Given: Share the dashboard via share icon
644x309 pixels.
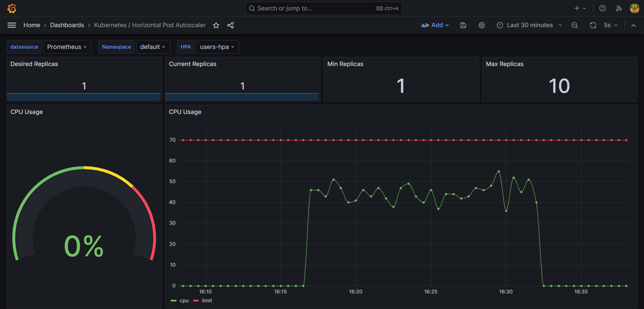Looking at the screenshot, I should click(230, 25).
